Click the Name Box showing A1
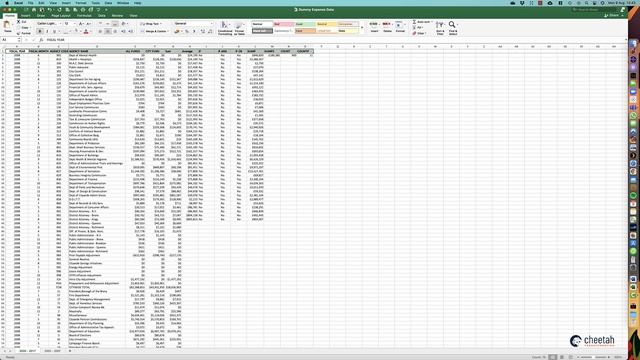The width and height of the screenshot is (640, 360). [x=10, y=40]
